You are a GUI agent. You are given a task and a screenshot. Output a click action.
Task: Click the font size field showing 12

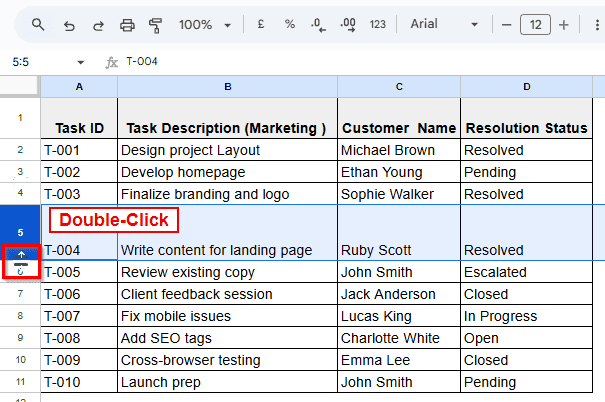(x=535, y=24)
